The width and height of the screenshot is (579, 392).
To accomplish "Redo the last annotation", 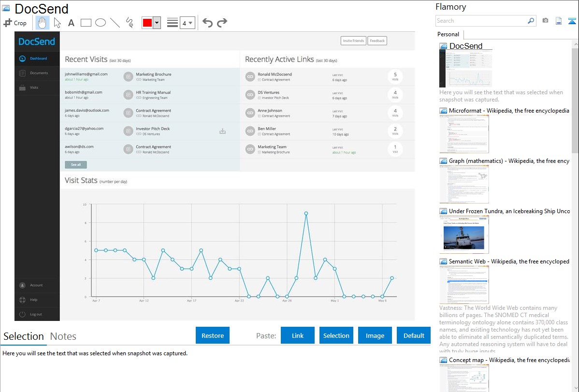I will coord(222,23).
